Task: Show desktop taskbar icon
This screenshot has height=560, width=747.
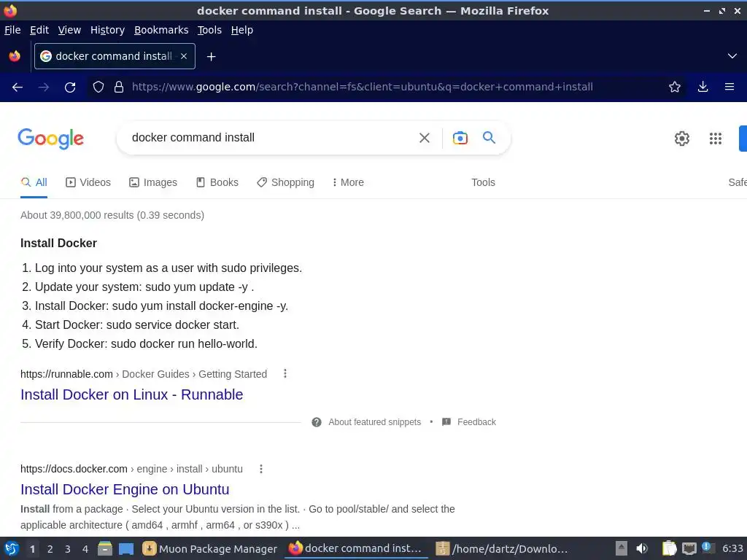Action: [126, 549]
